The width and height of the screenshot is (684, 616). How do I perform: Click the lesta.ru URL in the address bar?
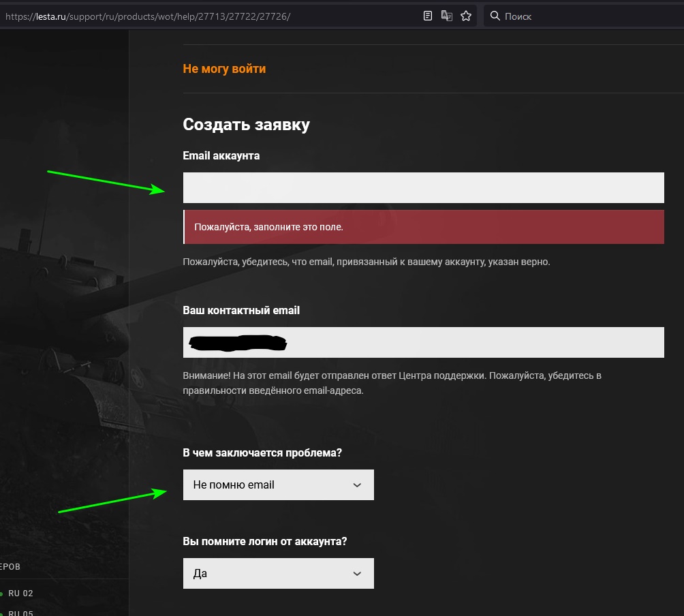click(146, 16)
